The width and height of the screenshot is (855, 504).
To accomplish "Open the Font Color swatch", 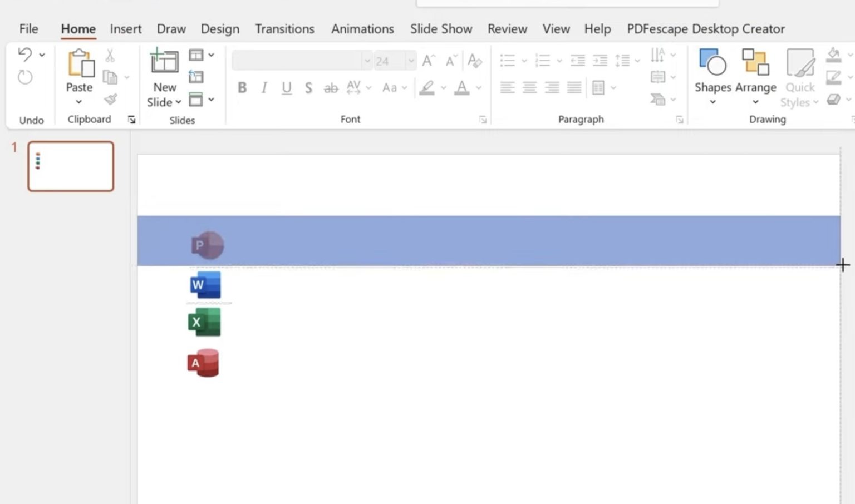I will pyautogui.click(x=461, y=87).
